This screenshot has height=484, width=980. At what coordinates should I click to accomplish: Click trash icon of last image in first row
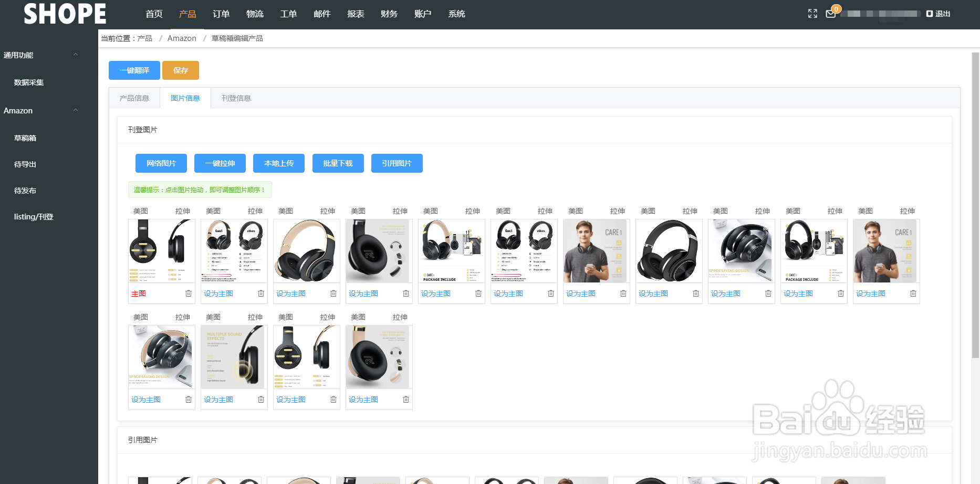click(913, 293)
